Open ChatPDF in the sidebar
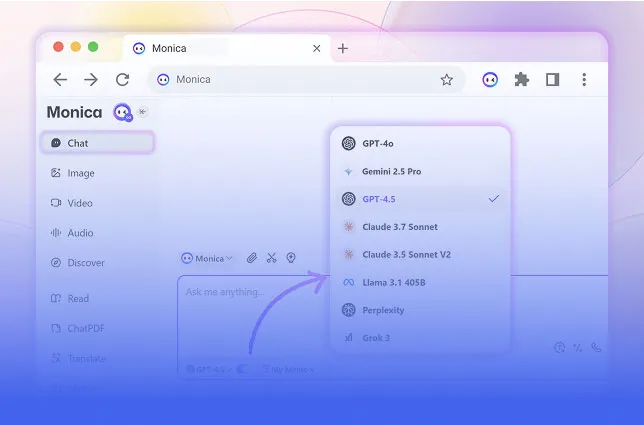 pyautogui.click(x=78, y=329)
